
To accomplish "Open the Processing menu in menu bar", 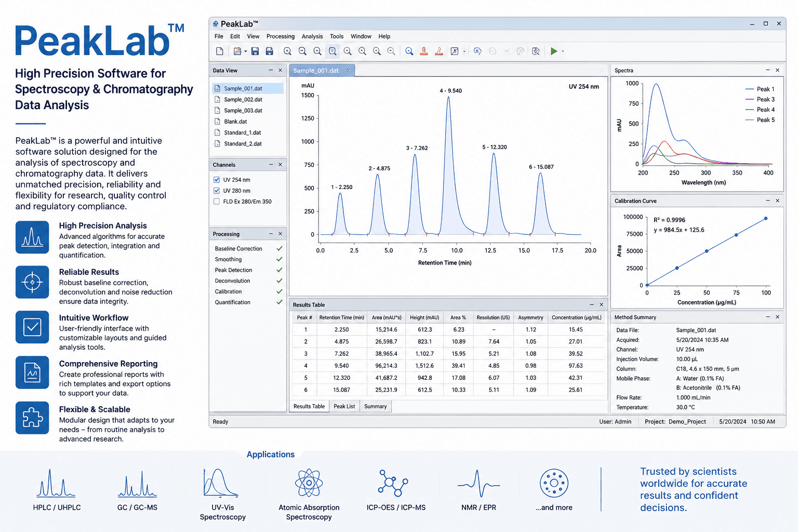I will (x=281, y=36).
